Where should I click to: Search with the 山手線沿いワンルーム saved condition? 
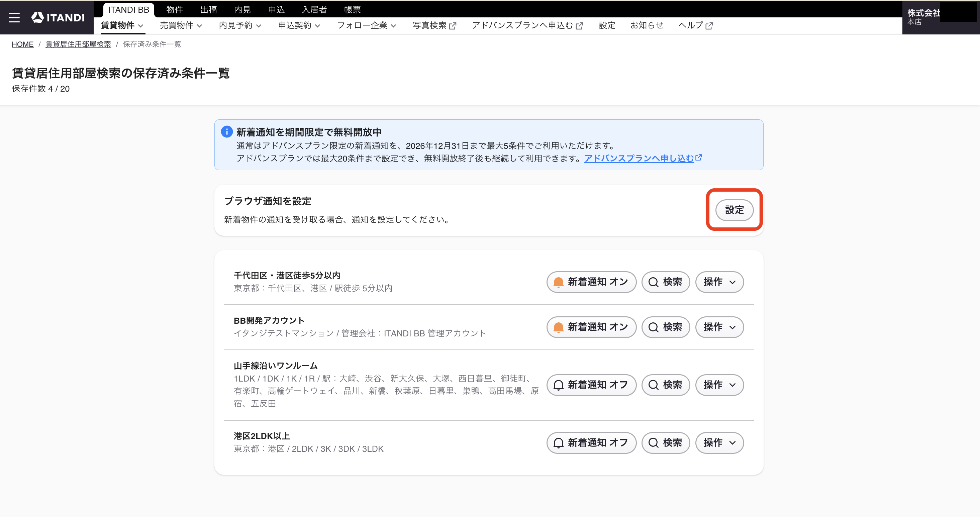click(665, 385)
